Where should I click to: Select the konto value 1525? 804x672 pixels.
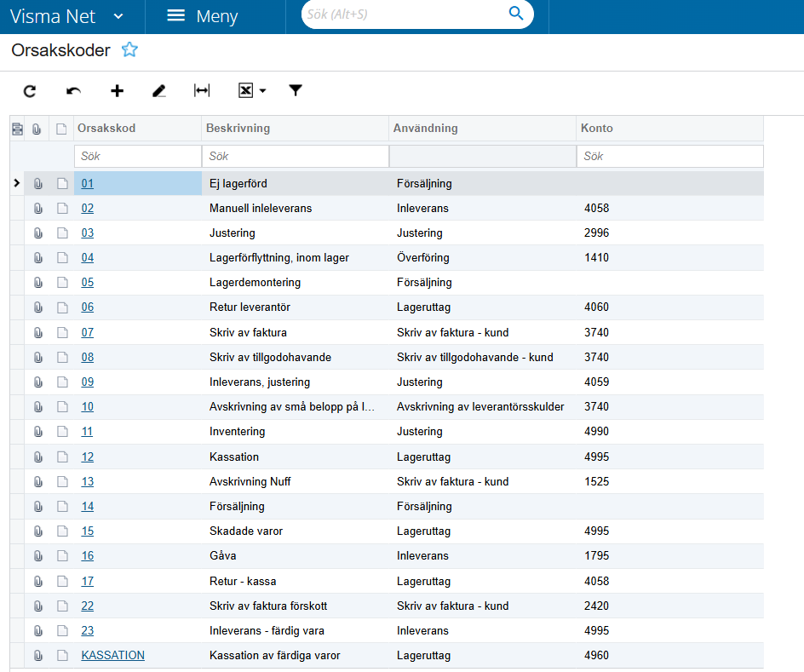pyautogui.click(x=596, y=481)
